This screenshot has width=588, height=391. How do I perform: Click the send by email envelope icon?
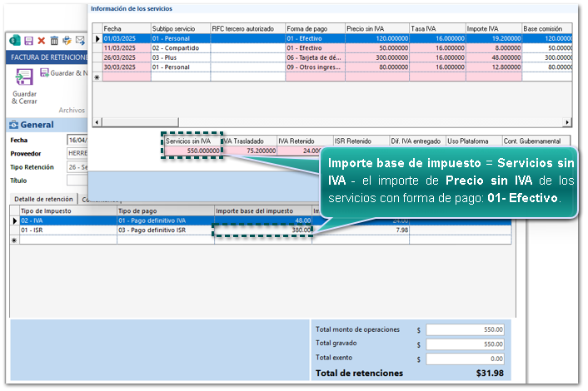[80, 40]
